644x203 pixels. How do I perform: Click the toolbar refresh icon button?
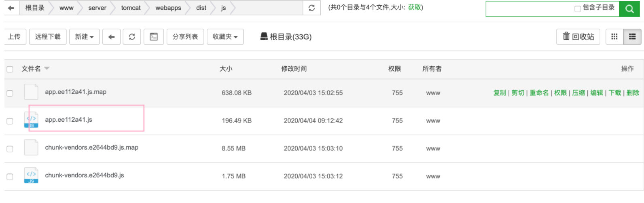(132, 37)
